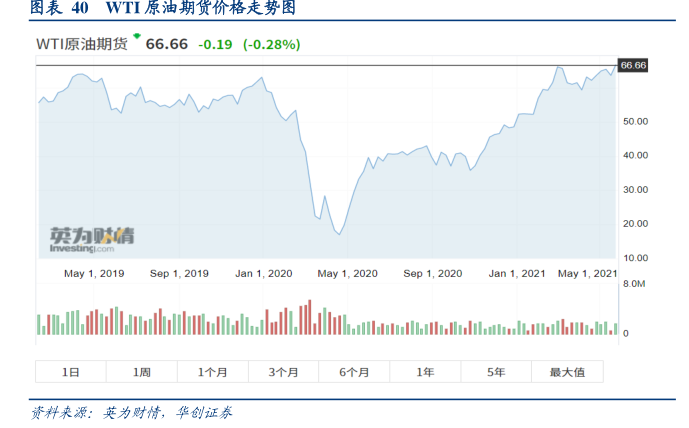The image size is (689, 428).
Task: Click the tallest red volume bar
Action: click(310, 316)
